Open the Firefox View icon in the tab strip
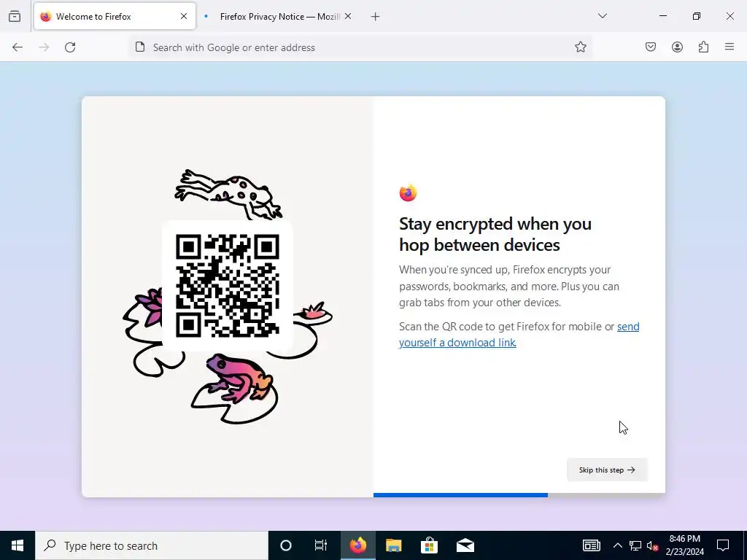The width and height of the screenshot is (747, 560). [15, 16]
